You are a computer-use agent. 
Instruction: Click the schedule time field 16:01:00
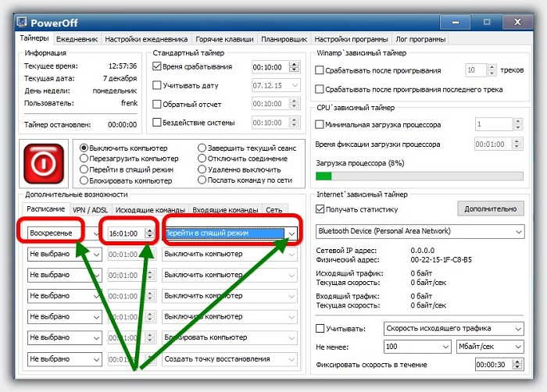tap(126, 233)
